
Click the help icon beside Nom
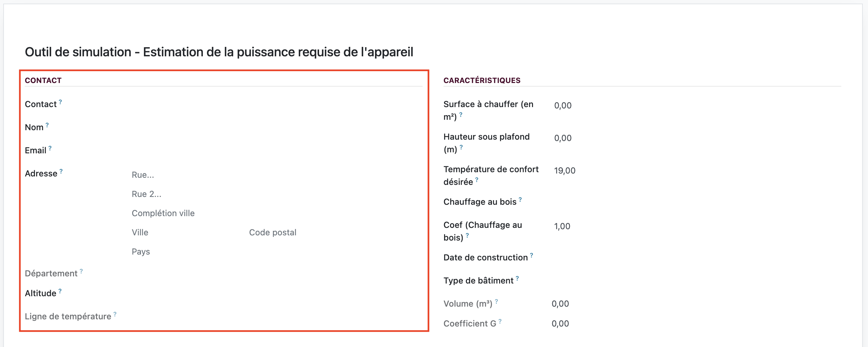(x=47, y=125)
